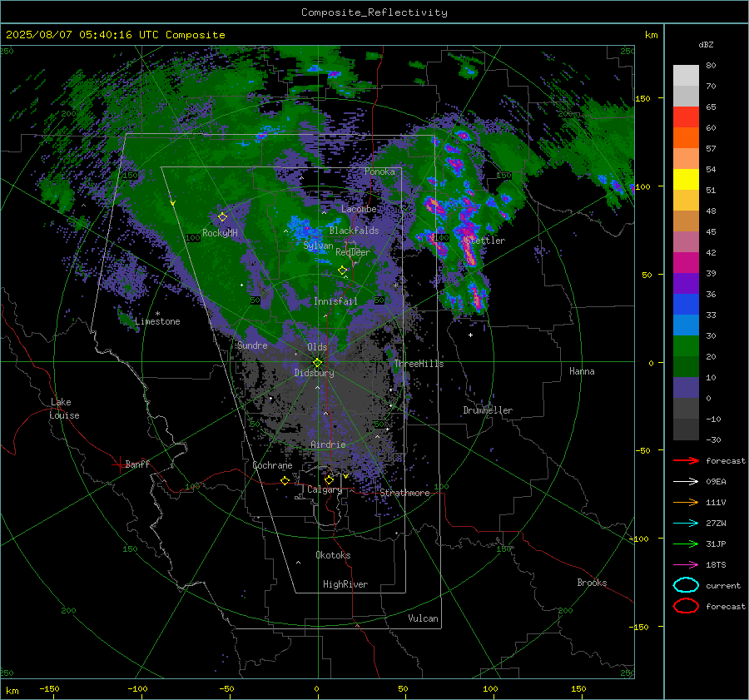The image size is (749, 700).
Task: Click the Banff map label
Action: pos(137,464)
